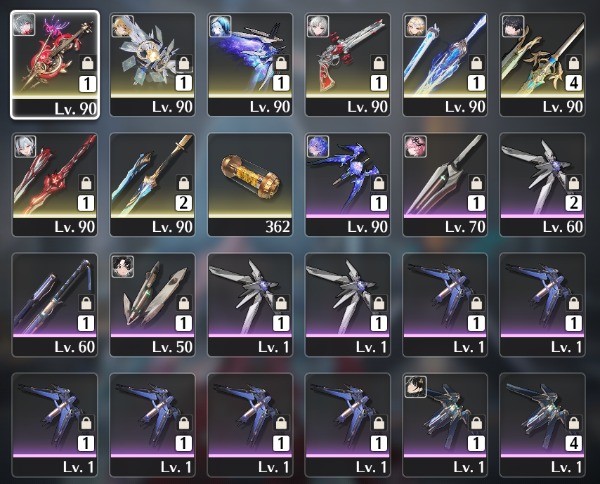Select the bottom-row rectifier equipped by dark-haired character
This screenshot has width=600, height=484.
(x=445, y=425)
